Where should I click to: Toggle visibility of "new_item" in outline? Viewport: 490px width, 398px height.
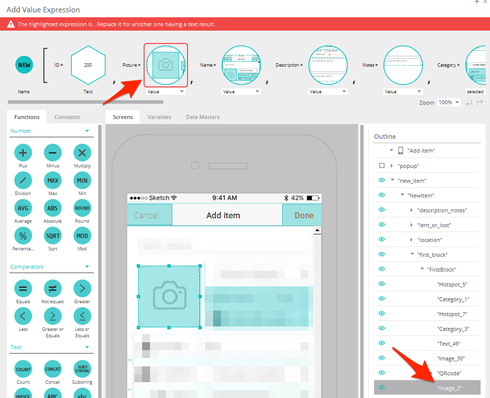pyautogui.click(x=382, y=180)
